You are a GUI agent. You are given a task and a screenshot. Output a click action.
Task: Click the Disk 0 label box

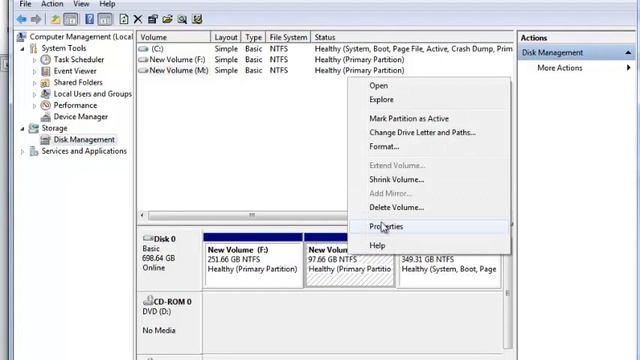coord(169,260)
